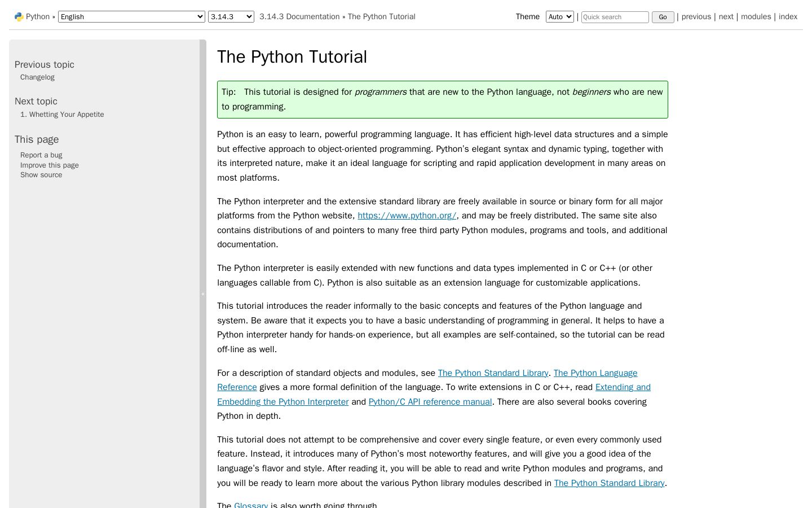This screenshot has height=508, width=812.
Task: Click the green Tip notice box
Action: [443, 100]
